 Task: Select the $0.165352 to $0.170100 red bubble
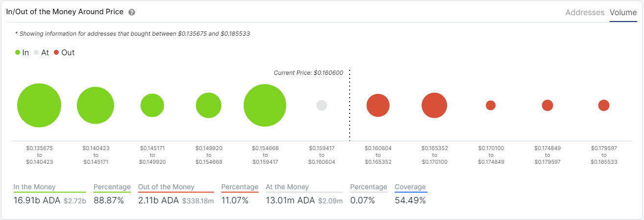pos(434,106)
